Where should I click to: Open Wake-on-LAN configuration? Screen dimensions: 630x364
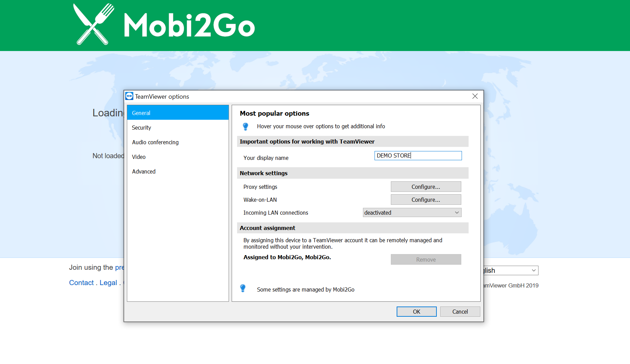(x=426, y=200)
